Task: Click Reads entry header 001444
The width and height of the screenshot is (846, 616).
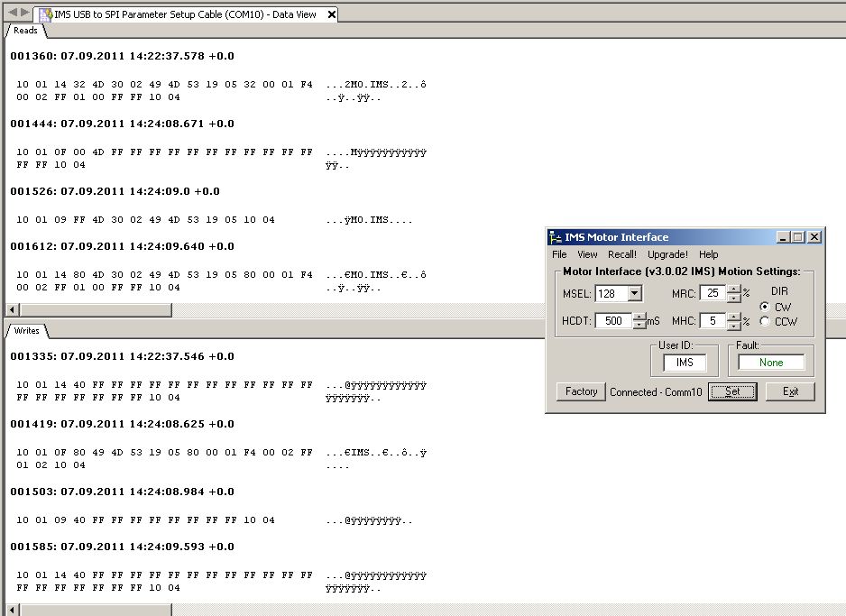Action: pyautogui.click(x=122, y=124)
